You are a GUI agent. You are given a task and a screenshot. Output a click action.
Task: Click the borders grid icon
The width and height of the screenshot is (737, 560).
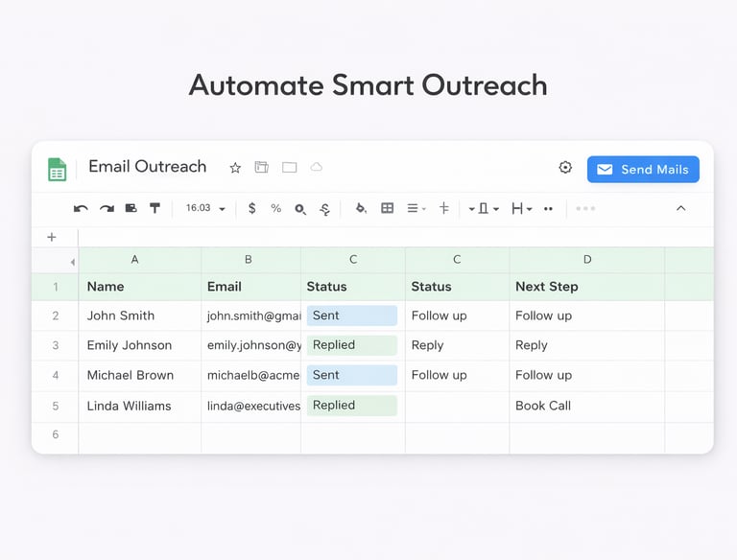(388, 208)
